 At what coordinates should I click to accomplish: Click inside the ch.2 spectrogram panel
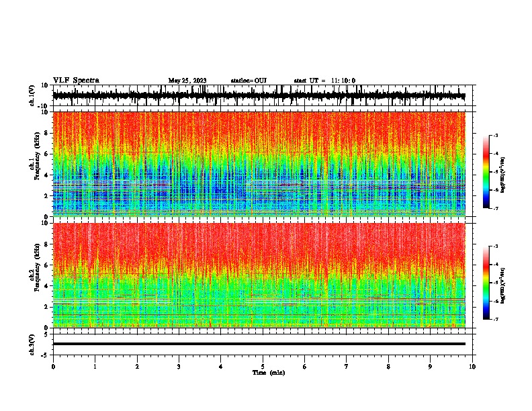[x=259, y=275]
